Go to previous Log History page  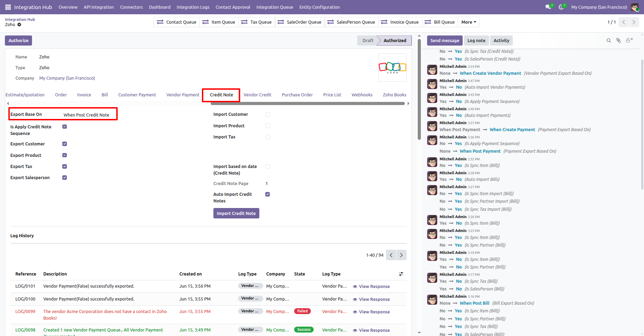click(x=391, y=255)
